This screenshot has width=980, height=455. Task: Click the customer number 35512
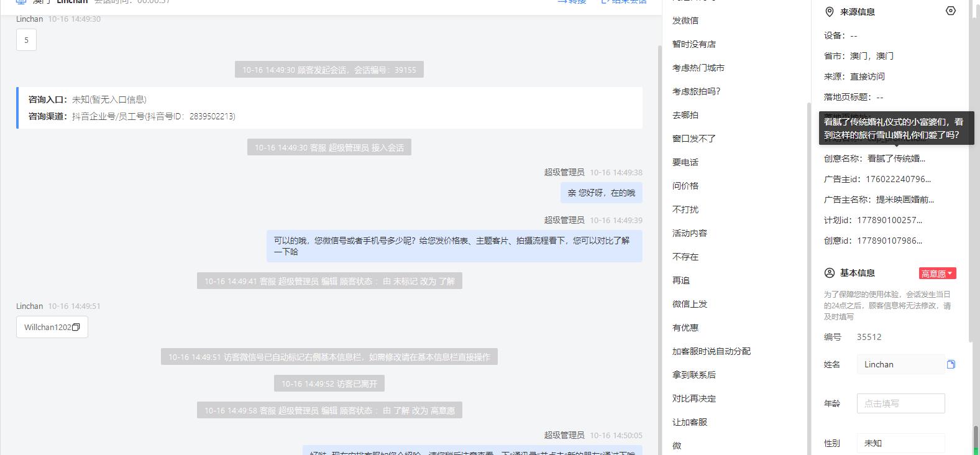point(869,337)
